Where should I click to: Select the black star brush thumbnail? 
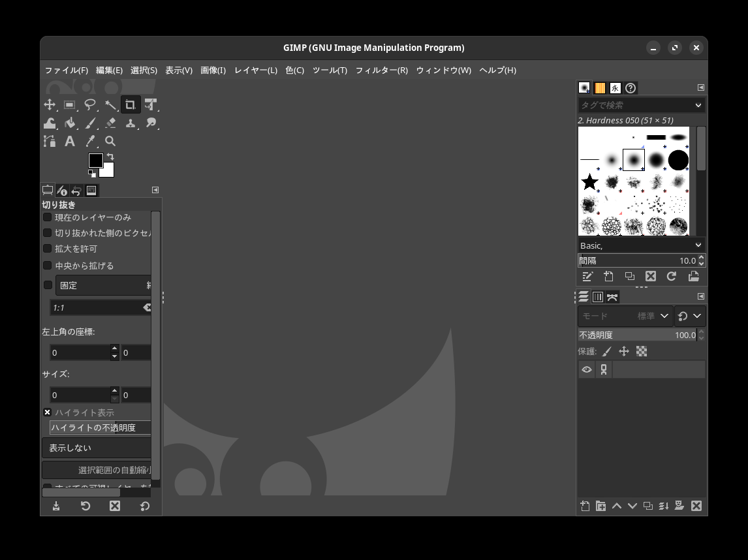589,181
